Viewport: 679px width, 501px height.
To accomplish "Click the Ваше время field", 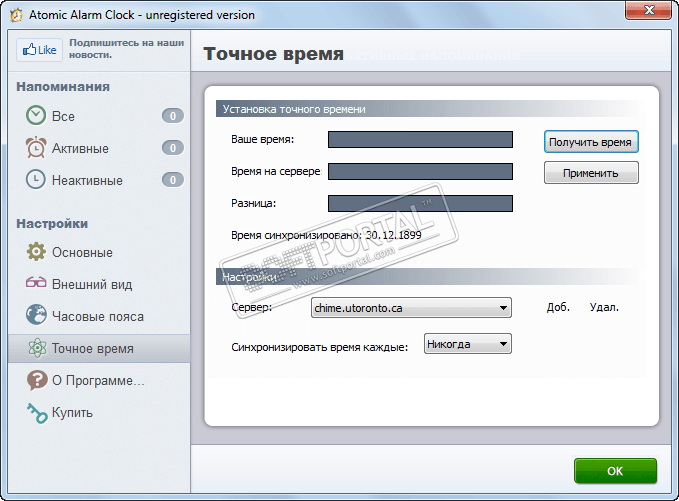I will click(420, 139).
